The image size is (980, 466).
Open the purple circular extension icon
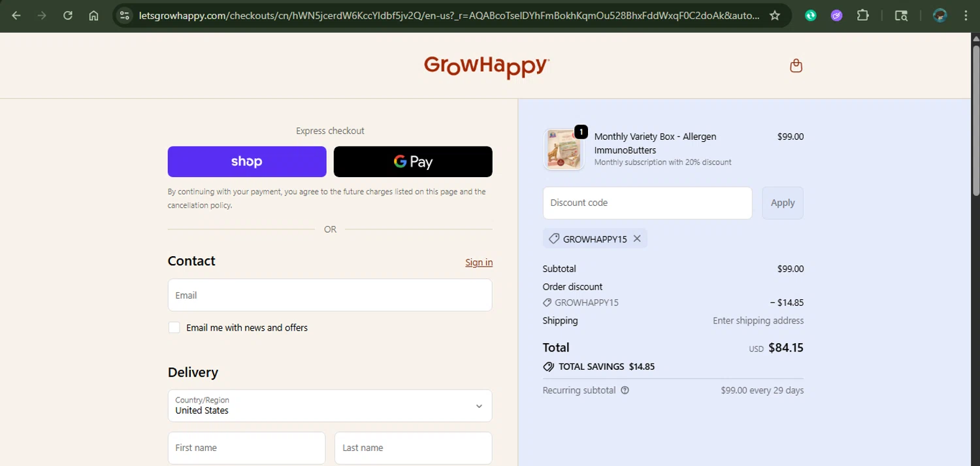pyautogui.click(x=837, y=16)
